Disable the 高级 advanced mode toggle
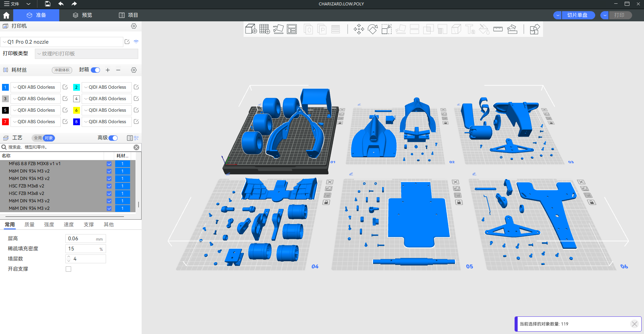This screenshot has width=644, height=334. (113, 138)
